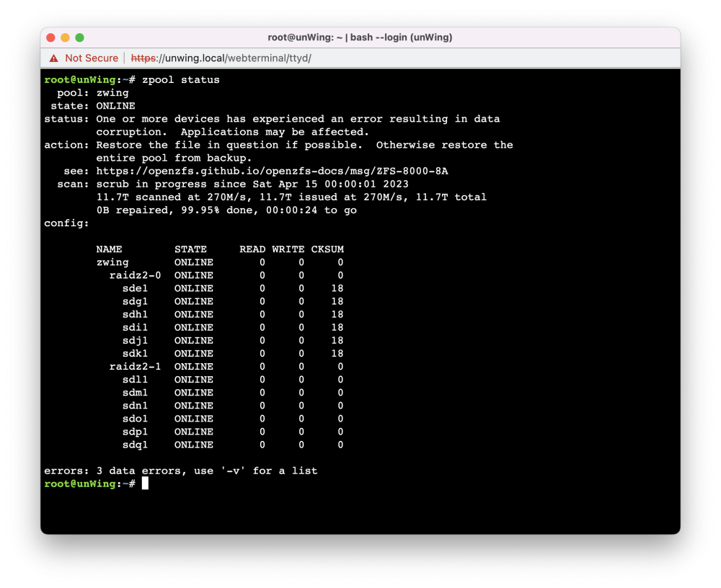Select the raidz2-1 vdev row name
The height and width of the screenshot is (588, 721).
[136, 367]
